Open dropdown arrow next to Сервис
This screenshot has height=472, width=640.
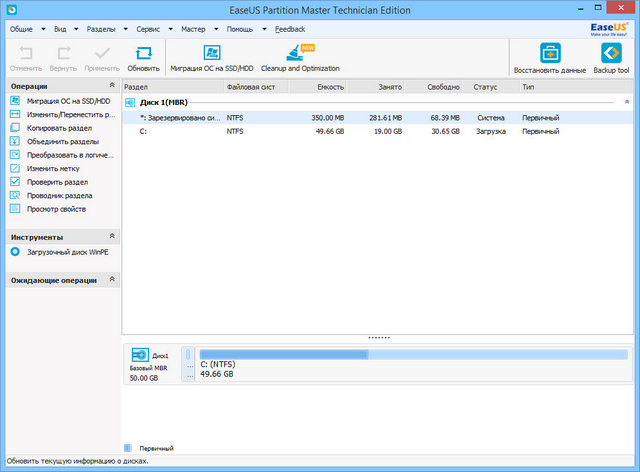(x=170, y=29)
